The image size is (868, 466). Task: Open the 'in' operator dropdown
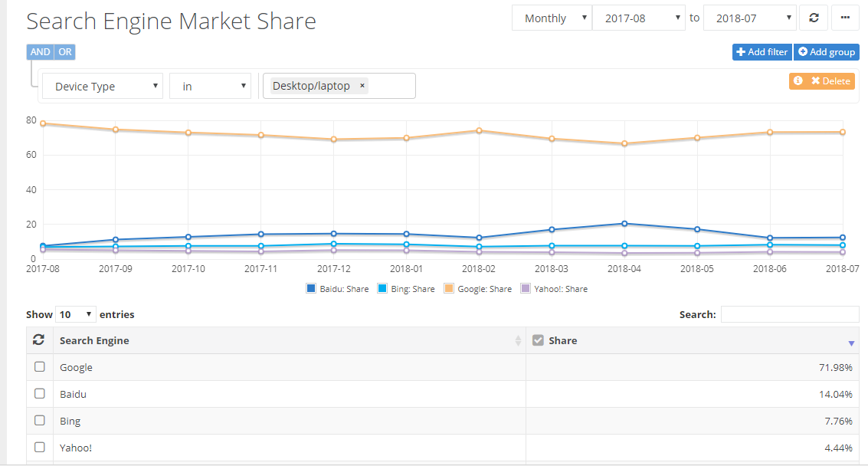[x=211, y=86]
